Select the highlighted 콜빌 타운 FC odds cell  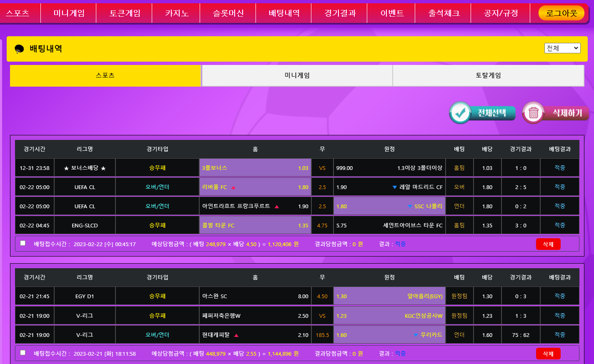[255, 225]
